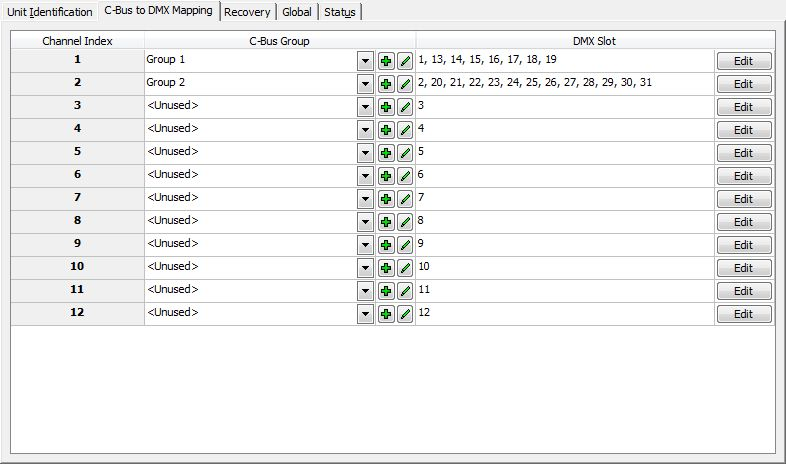Expand the group dropdown for channel 9
The width and height of the screenshot is (786, 464).
pos(365,245)
